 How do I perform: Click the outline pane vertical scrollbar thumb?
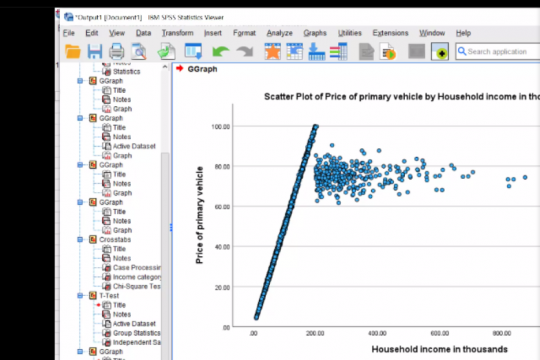tap(165, 255)
